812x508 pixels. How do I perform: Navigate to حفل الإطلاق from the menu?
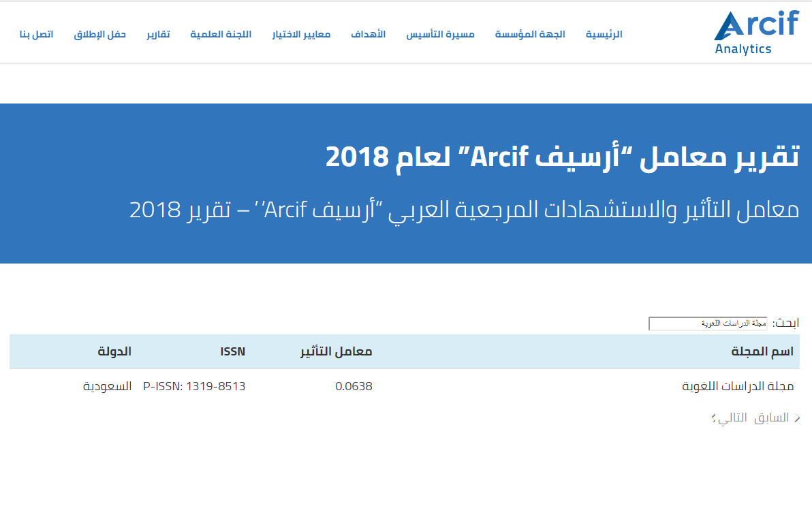click(99, 34)
